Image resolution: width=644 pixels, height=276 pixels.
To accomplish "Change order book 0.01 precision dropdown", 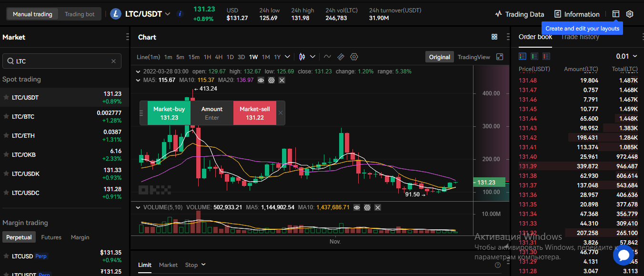I will click(x=627, y=56).
